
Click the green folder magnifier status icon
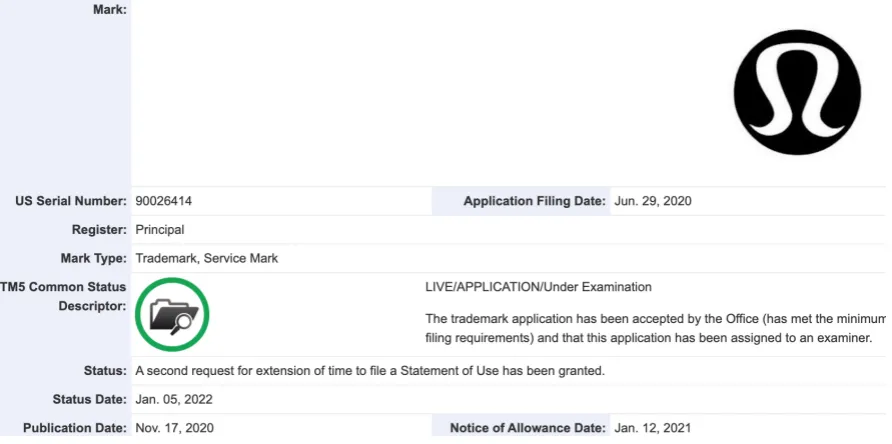point(172,314)
